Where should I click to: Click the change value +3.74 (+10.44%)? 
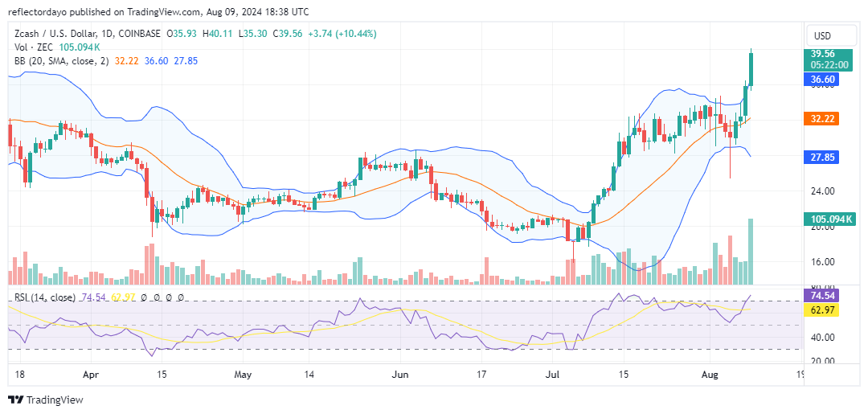[x=342, y=34]
